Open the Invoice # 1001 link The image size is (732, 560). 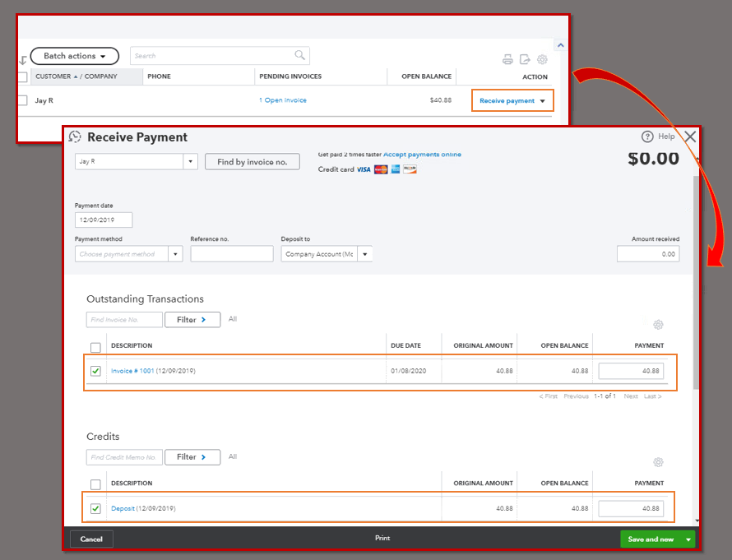[x=132, y=371]
